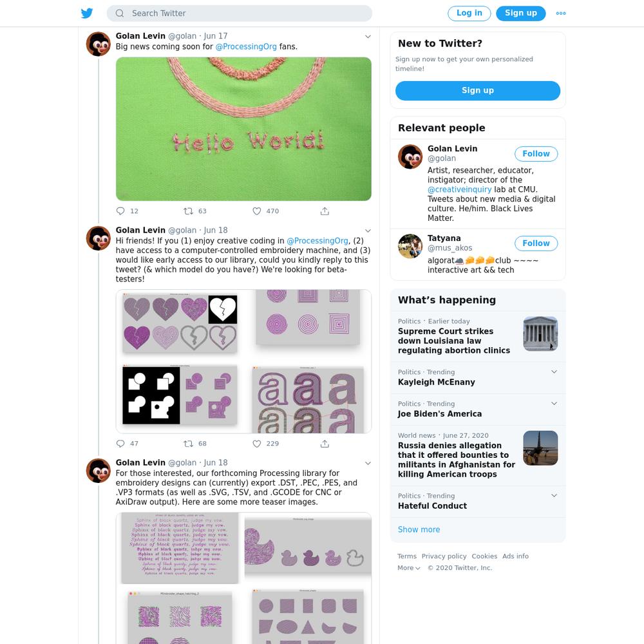Click the Twitter bird logo

click(87, 13)
